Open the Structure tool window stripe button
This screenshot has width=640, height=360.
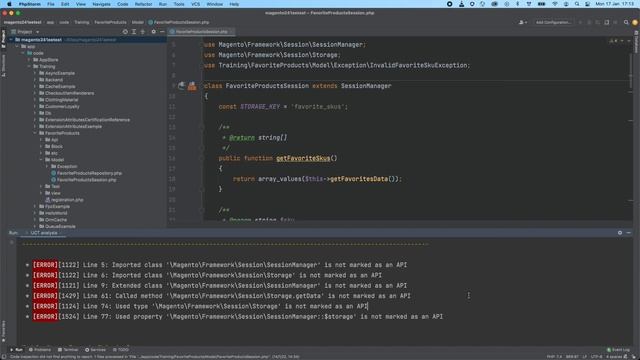click(x=3, y=65)
